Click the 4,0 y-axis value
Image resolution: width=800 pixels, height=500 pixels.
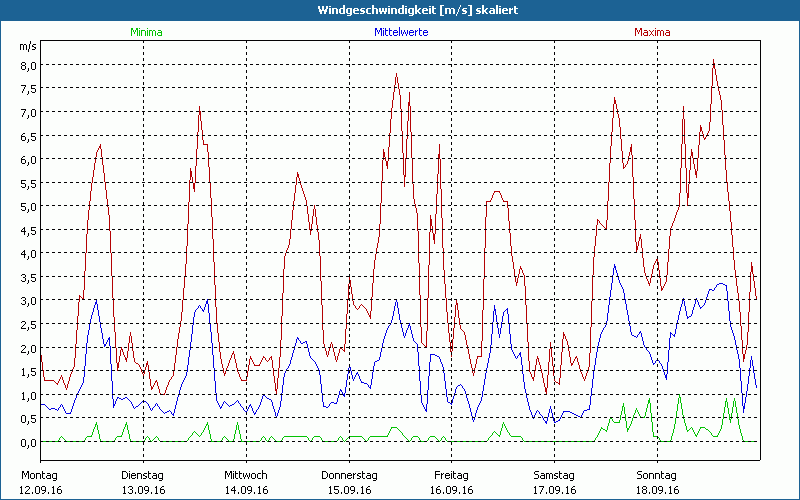point(28,254)
